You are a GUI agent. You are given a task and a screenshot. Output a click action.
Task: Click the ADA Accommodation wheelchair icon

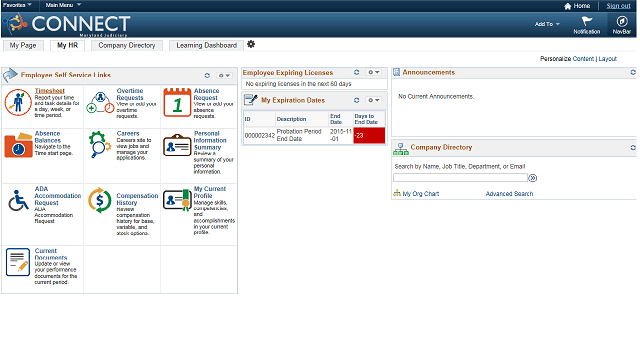click(18, 200)
